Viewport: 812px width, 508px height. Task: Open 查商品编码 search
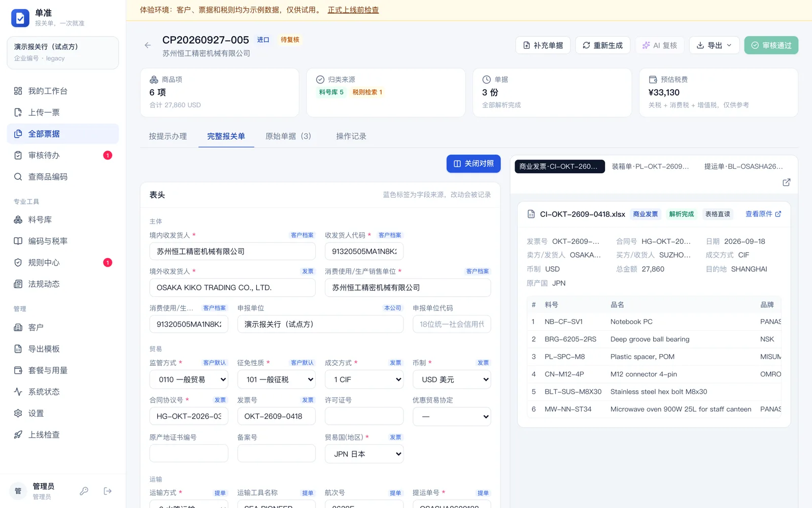coord(63,177)
